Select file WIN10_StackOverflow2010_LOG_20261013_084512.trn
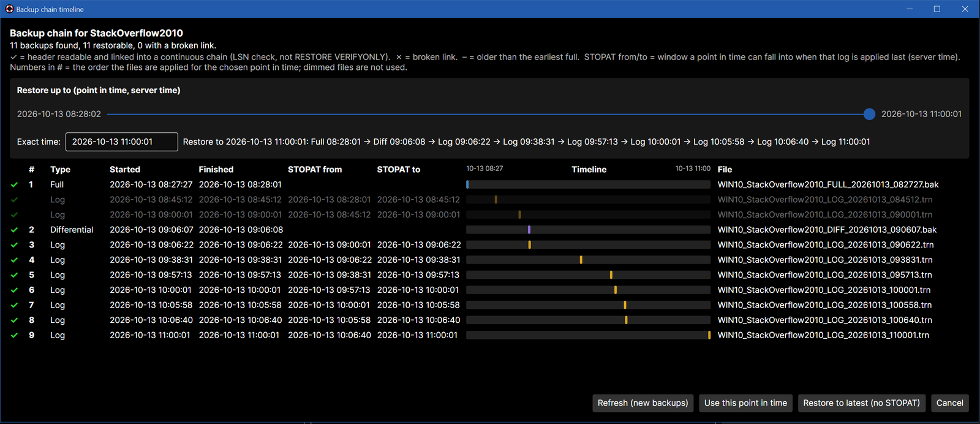Image resolution: width=980 pixels, height=424 pixels. point(825,200)
